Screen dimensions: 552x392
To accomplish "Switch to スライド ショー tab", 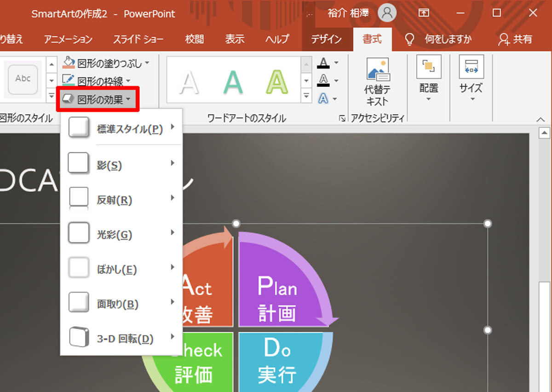I will pos(138,40).
